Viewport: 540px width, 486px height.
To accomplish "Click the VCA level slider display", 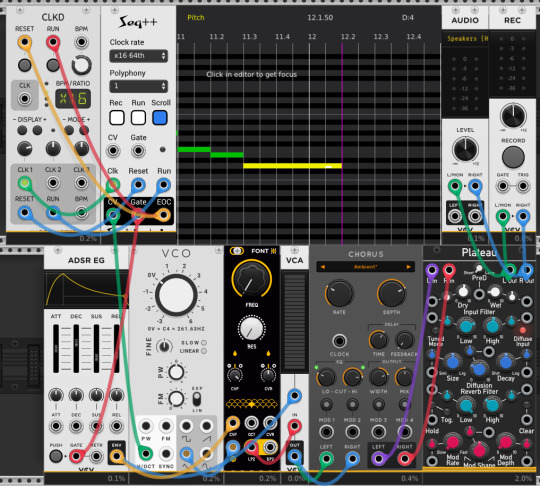I will coord(295,321).
